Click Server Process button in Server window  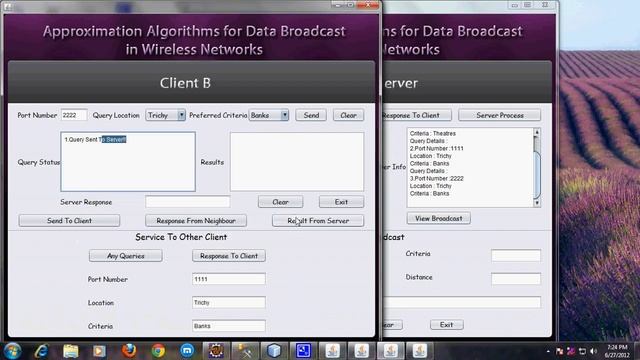pyautogui.click(x=500, y=115)
